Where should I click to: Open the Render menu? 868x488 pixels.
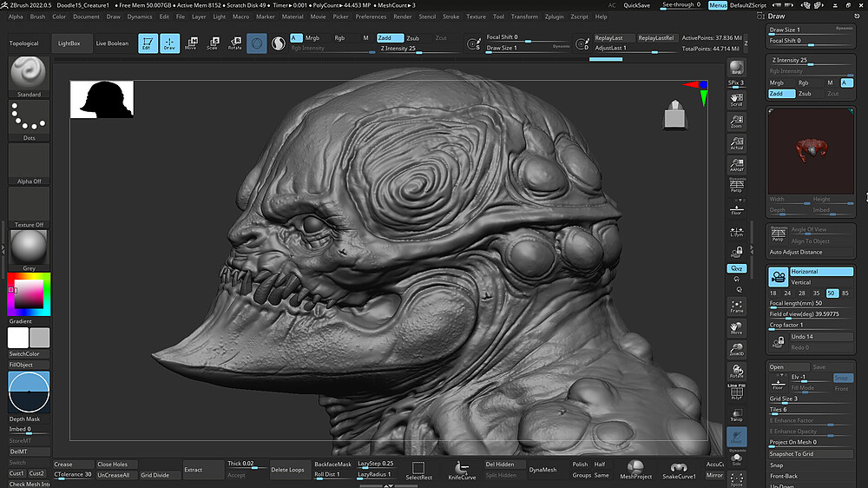(403, 16)
